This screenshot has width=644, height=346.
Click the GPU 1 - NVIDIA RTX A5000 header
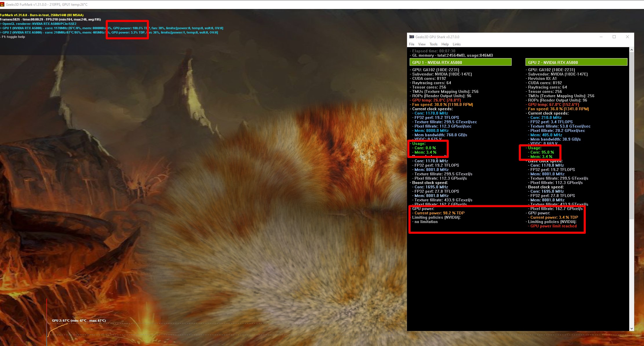pos(460,62)
